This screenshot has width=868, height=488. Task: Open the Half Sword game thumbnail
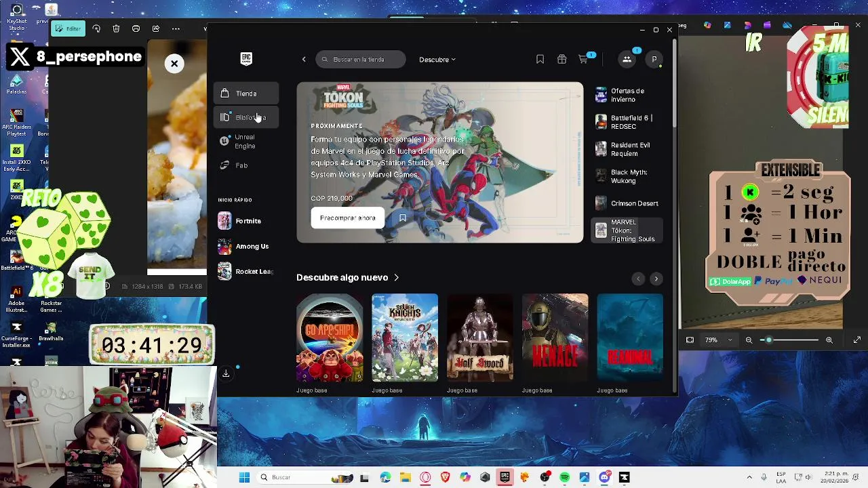tap(480, 338)
